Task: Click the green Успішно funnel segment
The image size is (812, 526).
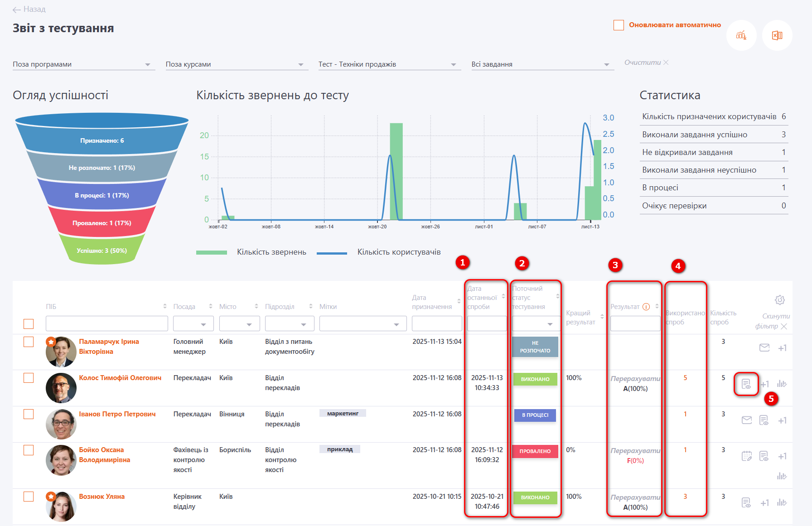Action: [101, 251]
